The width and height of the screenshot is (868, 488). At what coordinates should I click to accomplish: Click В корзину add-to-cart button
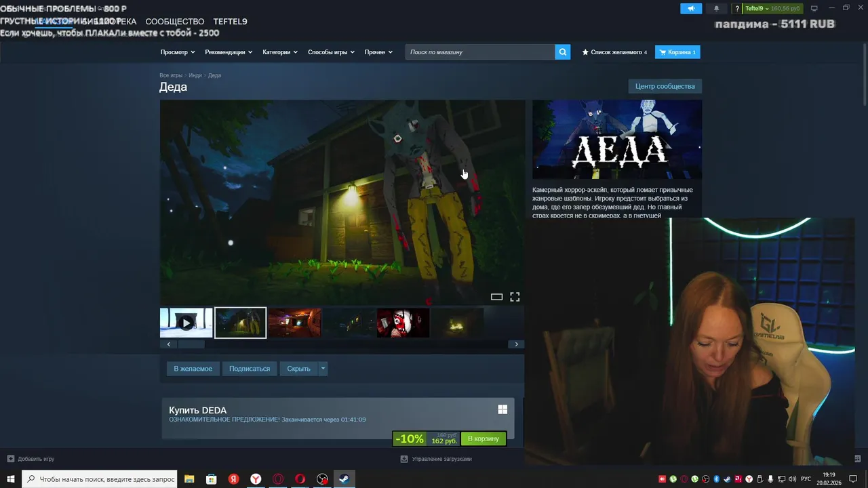pos(484,439)
